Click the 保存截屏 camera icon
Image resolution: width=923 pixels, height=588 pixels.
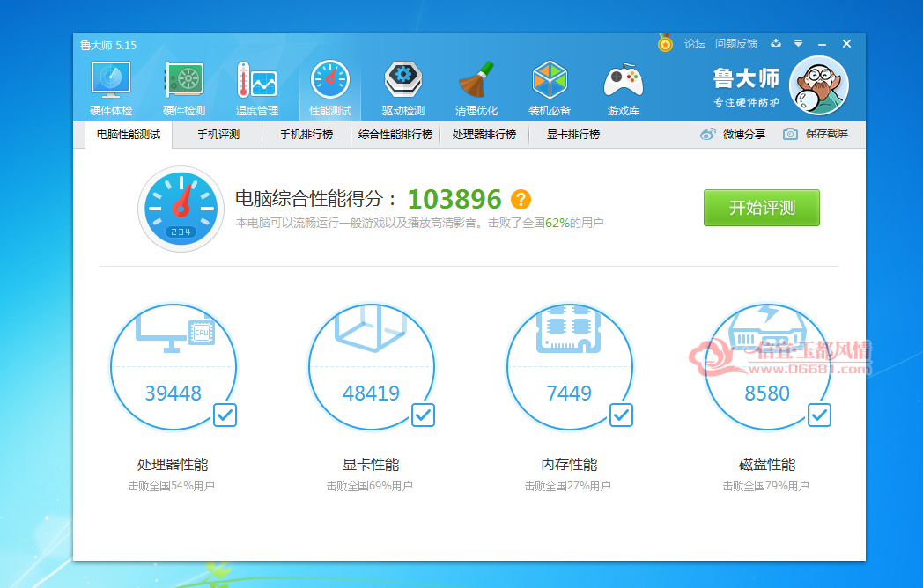pos(790,134)
